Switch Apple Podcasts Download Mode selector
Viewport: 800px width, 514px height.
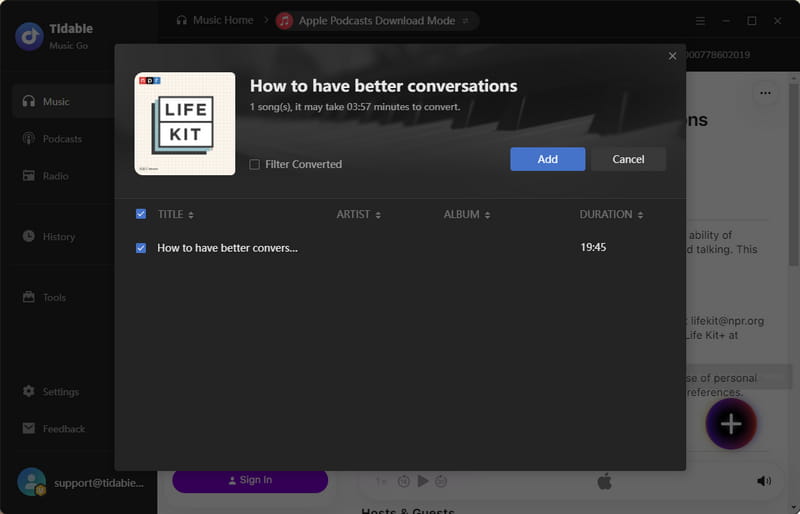(x=376, y=21)
